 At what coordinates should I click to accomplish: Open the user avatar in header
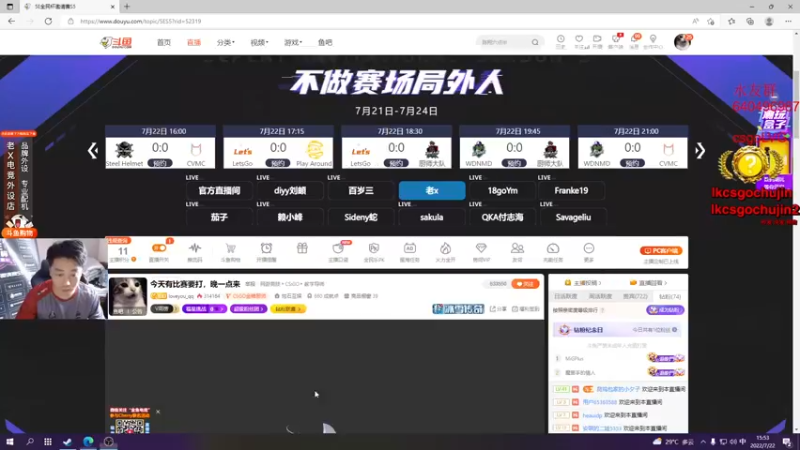pyautogui.click(x=682, y=42)
